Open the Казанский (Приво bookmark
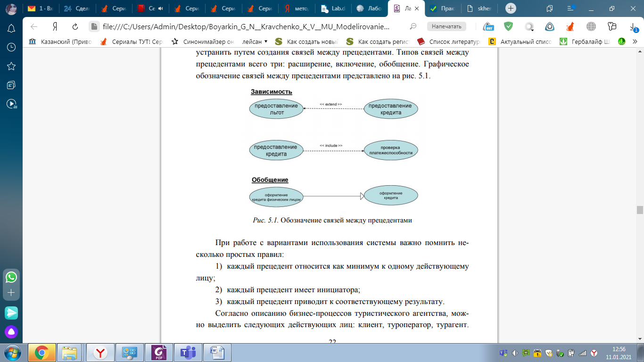644x362 pixels. [60, 41]
